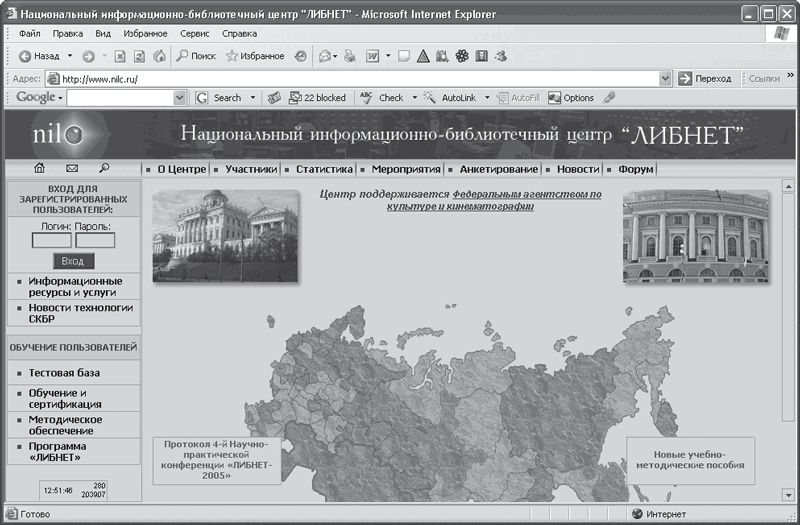This screenshot has width=800, height=525.
Task: Expand the Назад back history arrow
Action: [70, 56]
